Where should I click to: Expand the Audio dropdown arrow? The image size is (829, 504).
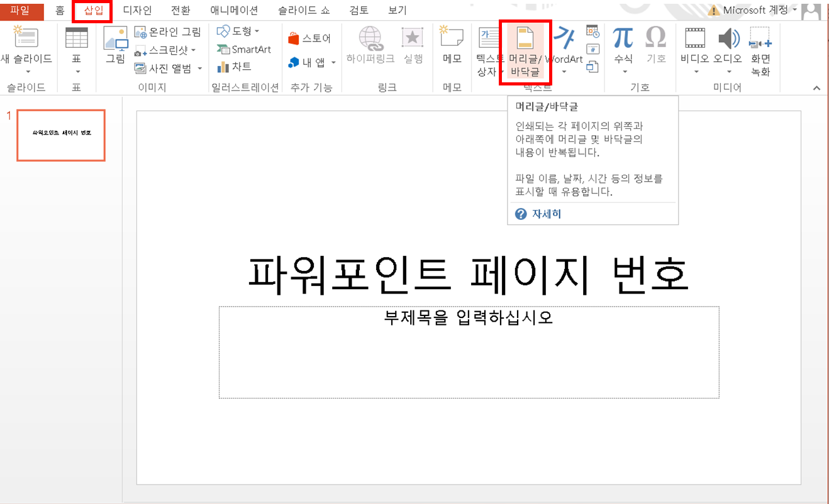click(x=728, y=72)
